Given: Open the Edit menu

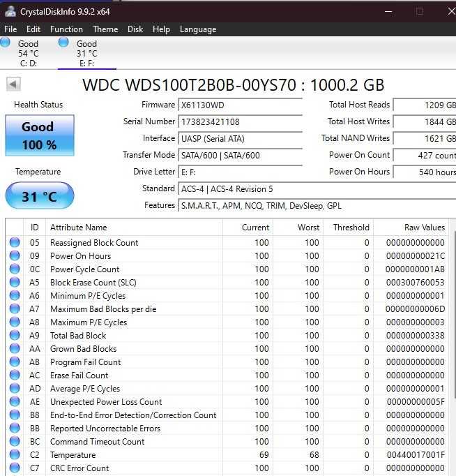Looking at the screenshot, I should pyautogui.click(x=33, y=29).
